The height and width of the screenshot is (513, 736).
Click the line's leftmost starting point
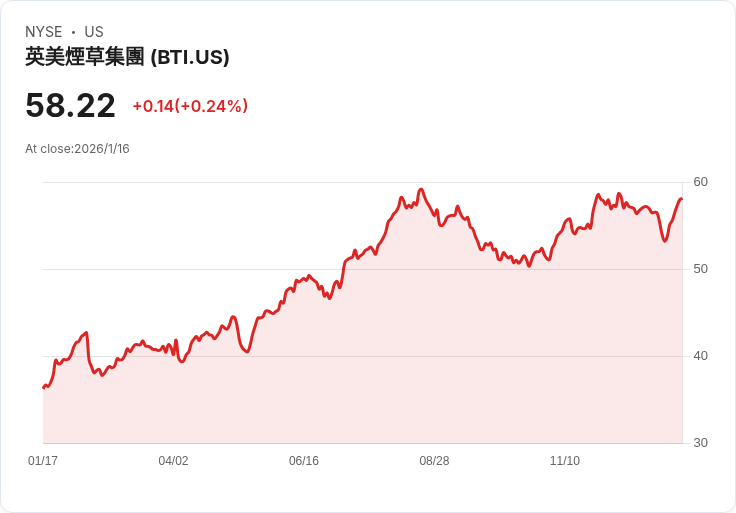(44, 388)
